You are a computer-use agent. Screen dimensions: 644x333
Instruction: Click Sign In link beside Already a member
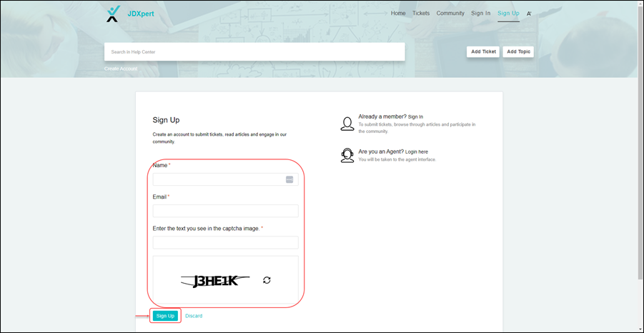pos(415,116)
